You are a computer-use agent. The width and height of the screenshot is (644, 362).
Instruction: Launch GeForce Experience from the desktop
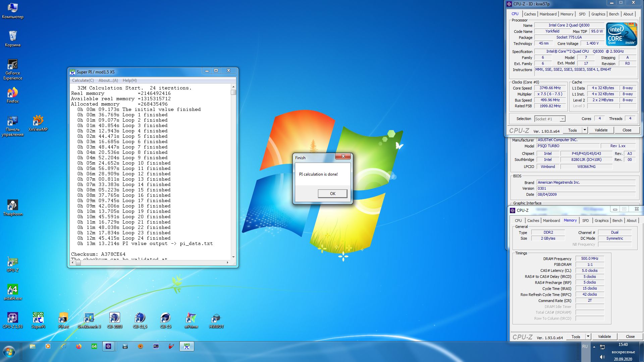coord(13,70)
